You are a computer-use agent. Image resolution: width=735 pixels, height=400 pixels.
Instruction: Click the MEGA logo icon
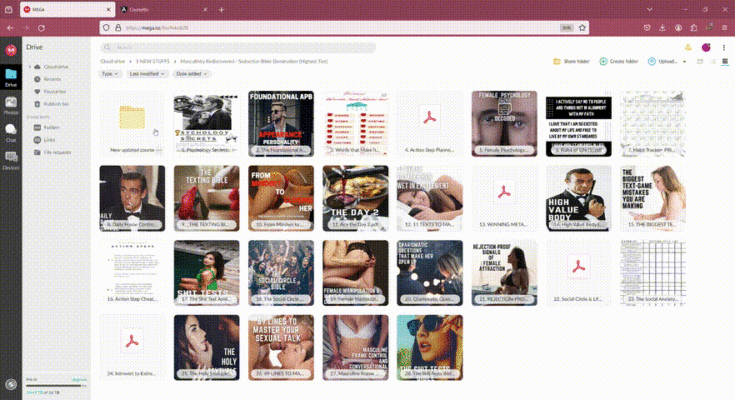[x=10, y=49]
